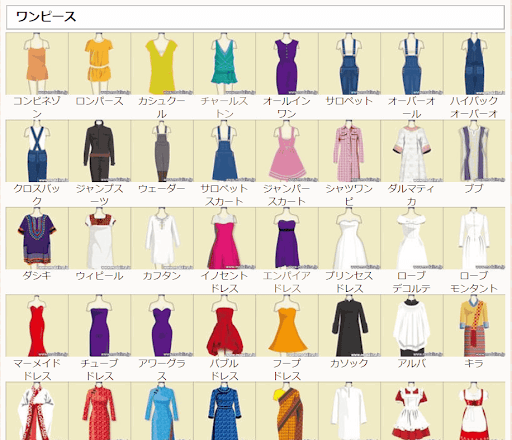512x440 pixels.
Task: Select the ワンピース section header bar
Action: coord(255,17)
